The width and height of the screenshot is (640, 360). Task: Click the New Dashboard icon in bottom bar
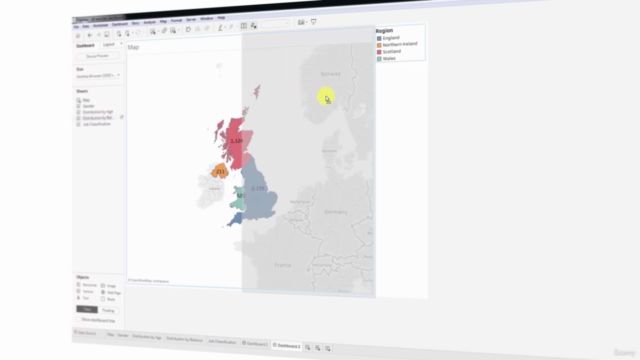click(318, 348)
